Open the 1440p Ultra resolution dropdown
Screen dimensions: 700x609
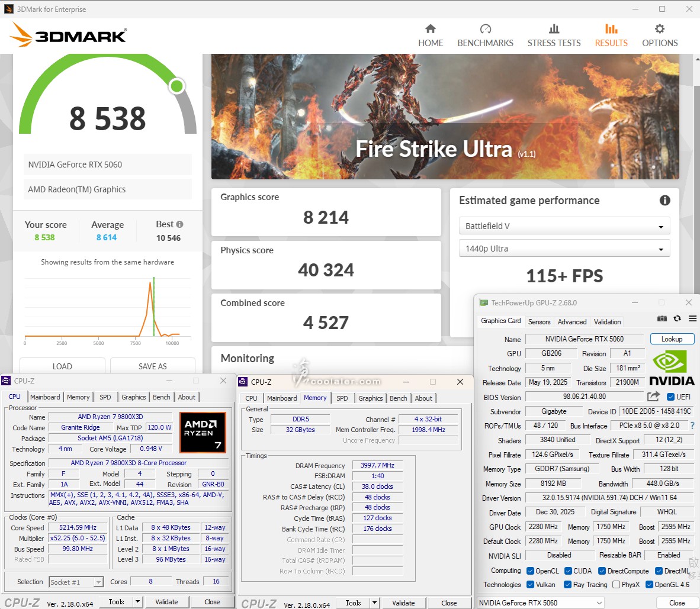pyautogui.click(x=564, y=249)
